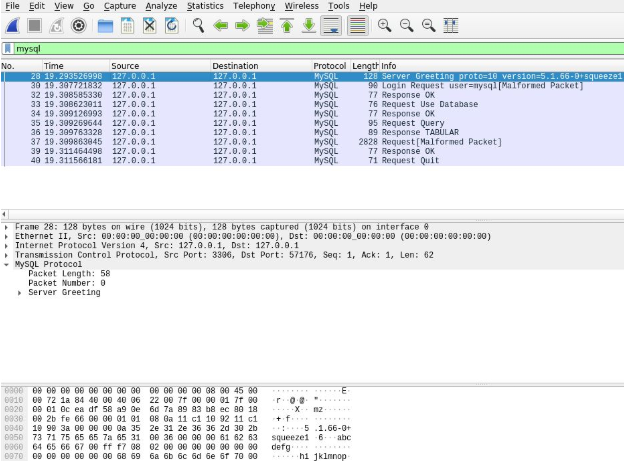
Task: Collapse the MySQL Protocol section
Action: click(8, 264)
